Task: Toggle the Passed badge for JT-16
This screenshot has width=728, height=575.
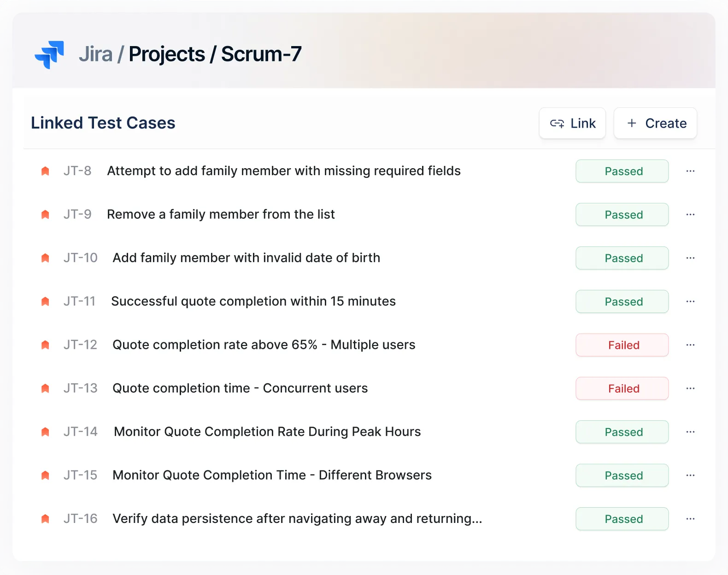Action: tap(622, 519)
